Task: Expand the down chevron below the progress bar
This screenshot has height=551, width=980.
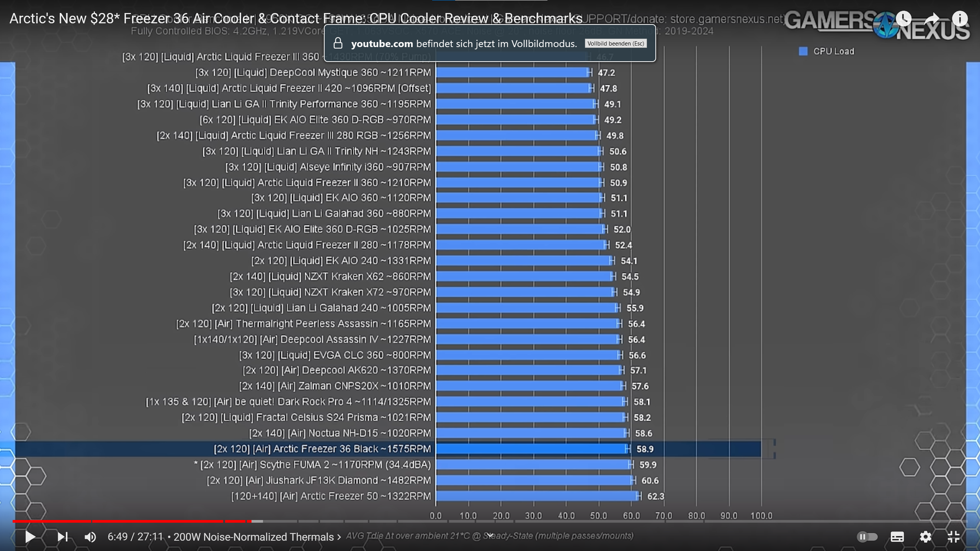Action: (490, 535)
